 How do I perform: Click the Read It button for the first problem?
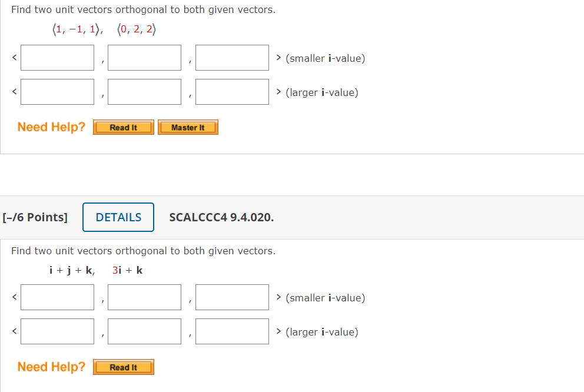[123, 127]
